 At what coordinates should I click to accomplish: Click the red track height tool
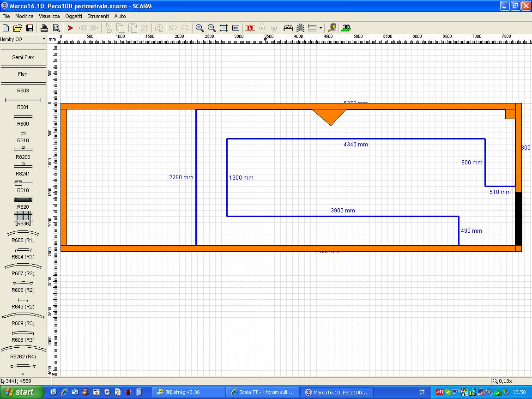click(250, 28)
